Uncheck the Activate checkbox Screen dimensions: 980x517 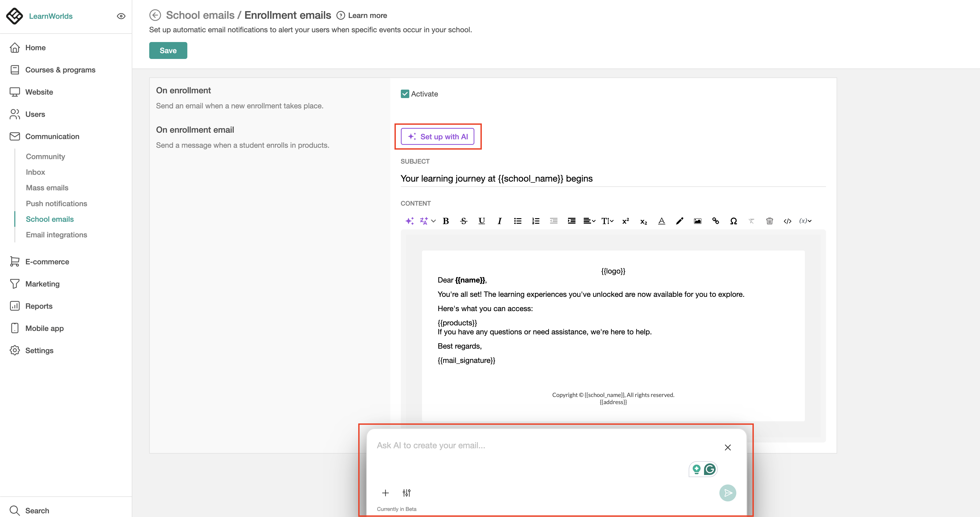coord(405,94)
